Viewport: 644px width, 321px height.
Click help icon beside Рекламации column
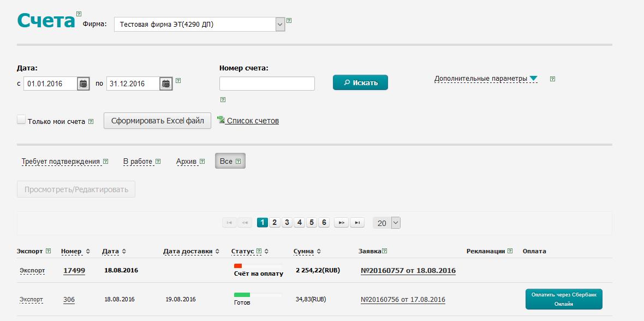pyautogui.click(x=510, y=251)
